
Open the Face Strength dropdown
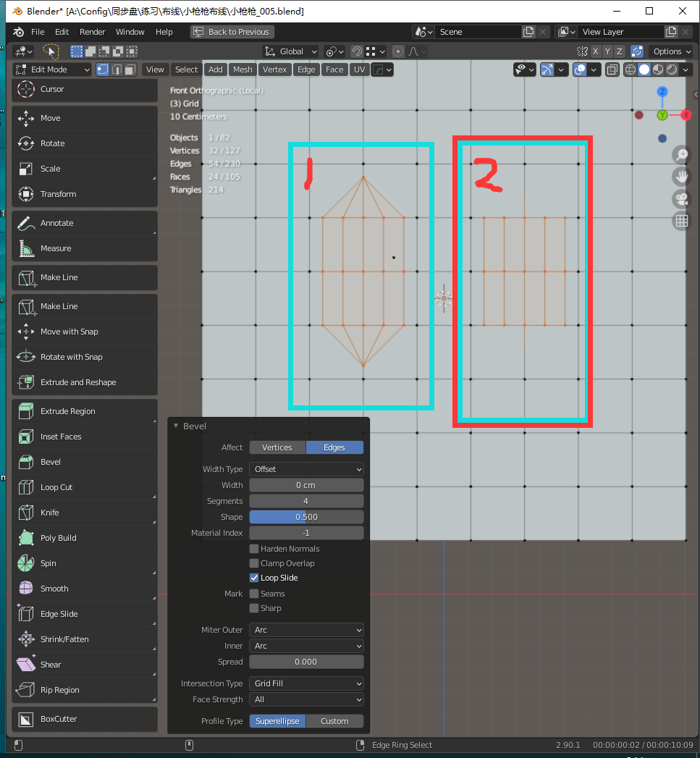[x=306, y=699]
